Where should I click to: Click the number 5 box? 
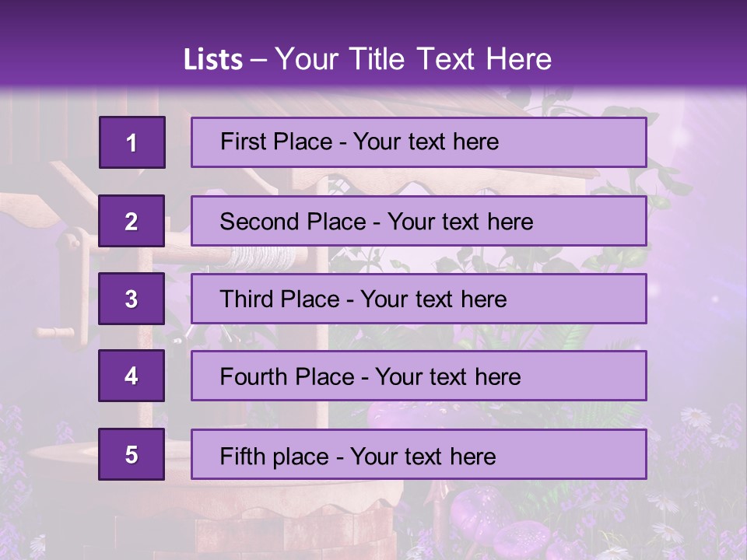tap(132, 454)
